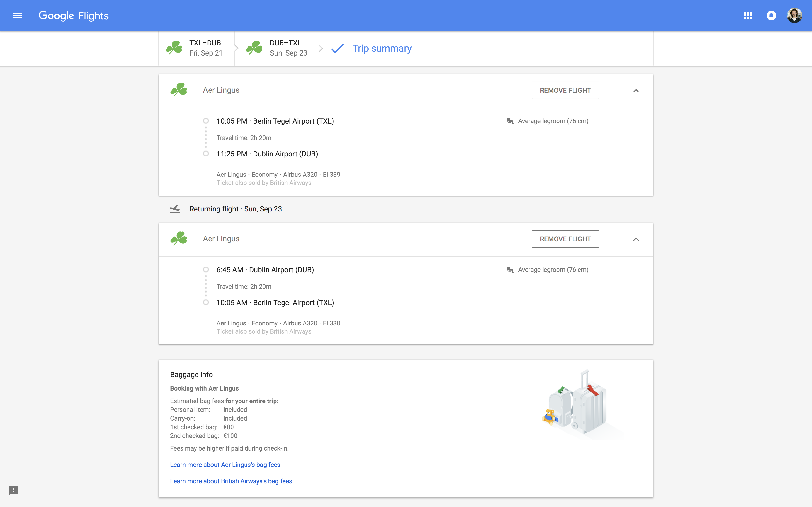Collapse the returning Aer Lingus flight details

pyautogui.click(x=636, y=239)
